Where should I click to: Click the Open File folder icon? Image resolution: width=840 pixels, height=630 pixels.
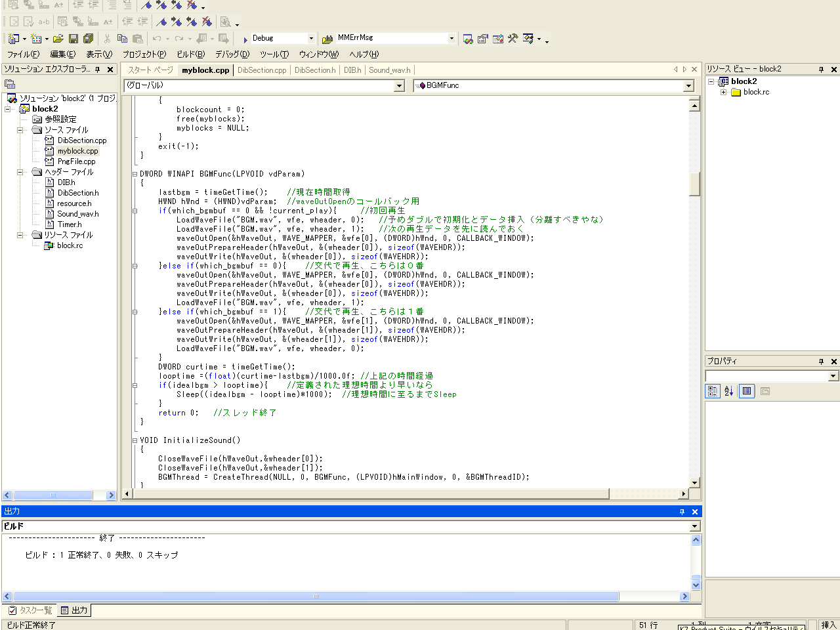[58, 39]
